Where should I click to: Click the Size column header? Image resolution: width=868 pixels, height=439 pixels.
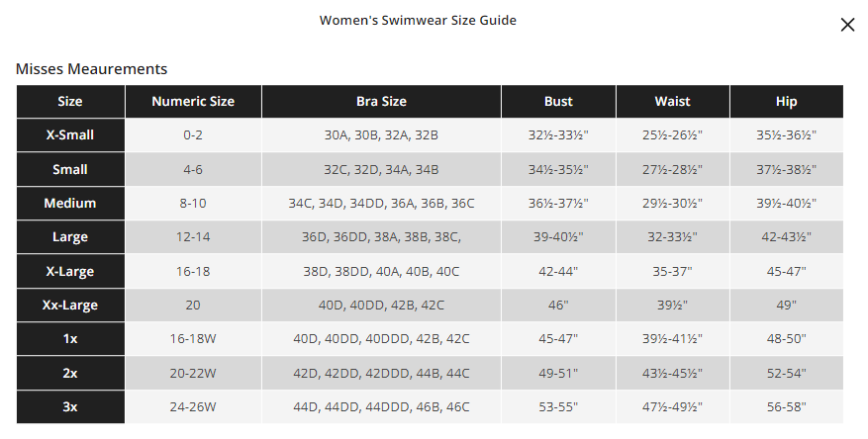pos(70,102)
